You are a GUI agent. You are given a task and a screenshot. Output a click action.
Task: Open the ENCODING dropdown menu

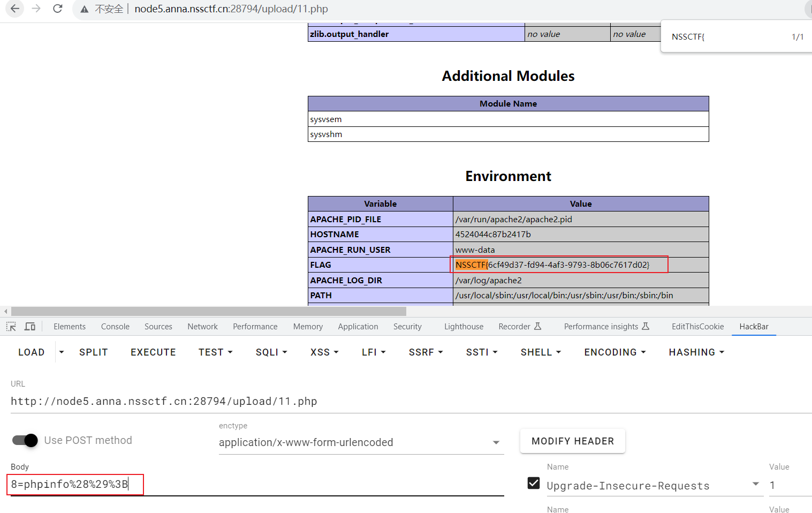[615, 352]
